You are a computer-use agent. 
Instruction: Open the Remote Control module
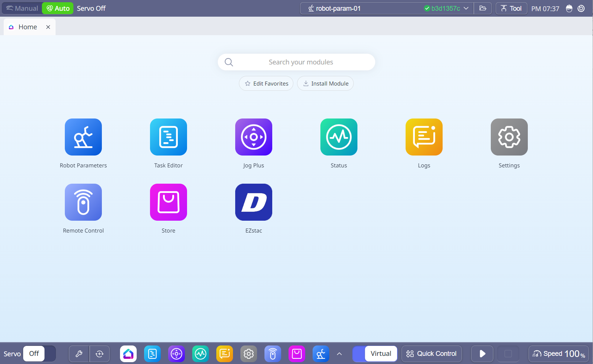[83, 202]
